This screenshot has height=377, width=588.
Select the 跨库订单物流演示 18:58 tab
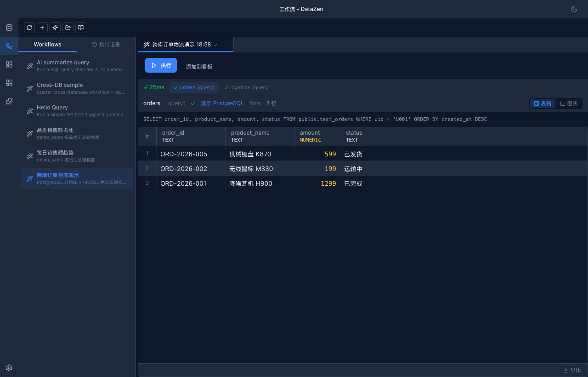185,45
